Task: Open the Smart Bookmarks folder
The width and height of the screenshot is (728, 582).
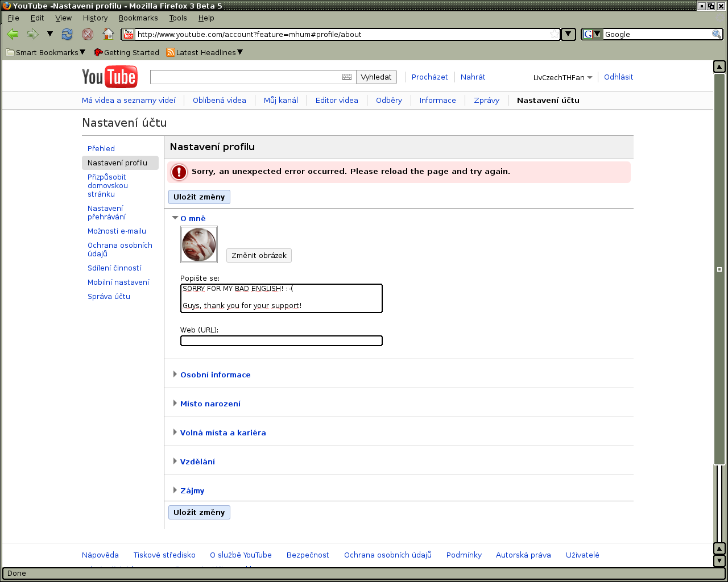Action: point(45,52)
